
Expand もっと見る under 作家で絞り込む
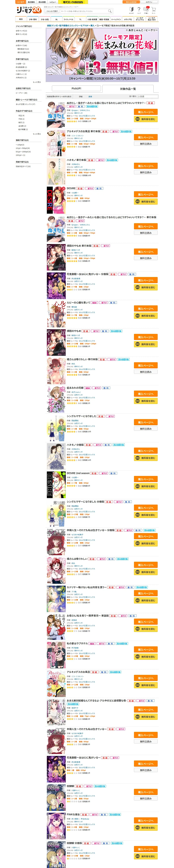tap(37, 82)
